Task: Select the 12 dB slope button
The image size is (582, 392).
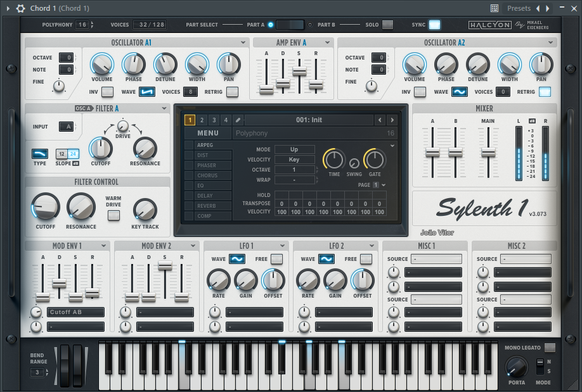Action: tap(61, 153)
